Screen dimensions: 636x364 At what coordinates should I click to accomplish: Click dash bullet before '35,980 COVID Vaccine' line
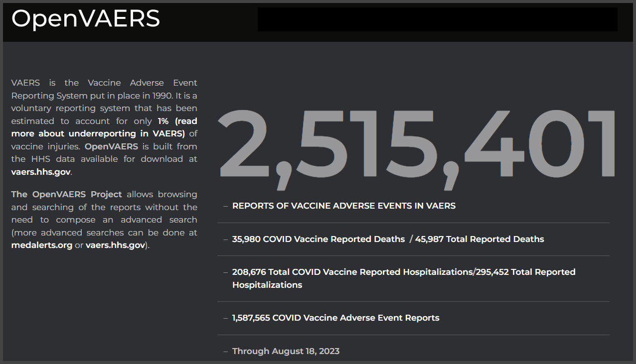(x=226, y=239)
